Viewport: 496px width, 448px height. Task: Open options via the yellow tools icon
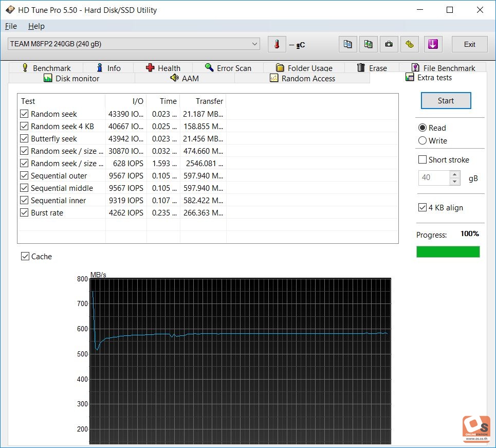click(409, 44)
